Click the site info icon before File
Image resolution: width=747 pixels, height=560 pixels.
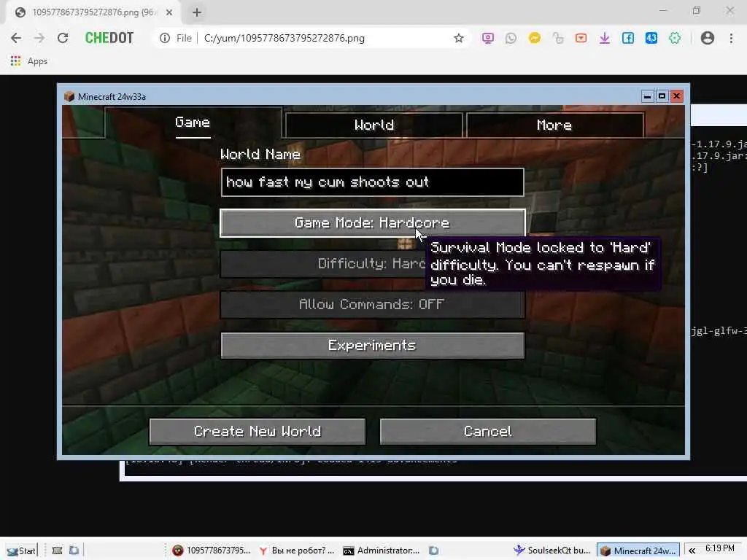[x=165, y=38]
